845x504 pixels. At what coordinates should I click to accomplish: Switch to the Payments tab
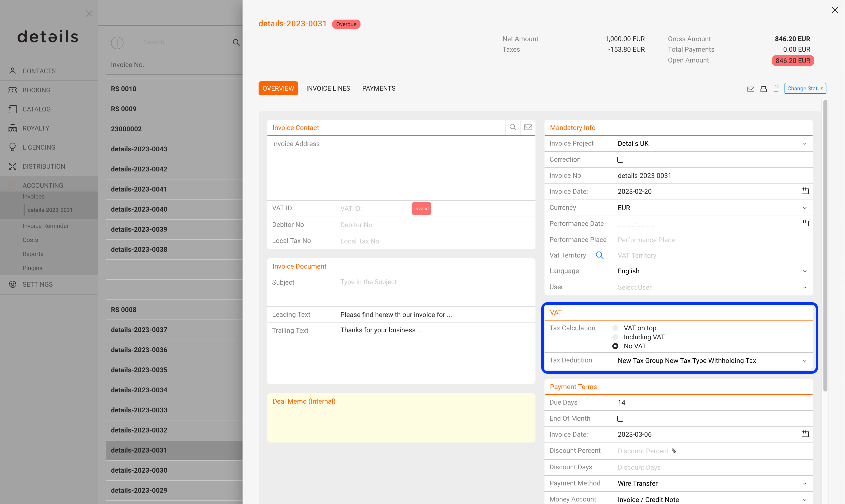tap(379, 88)
